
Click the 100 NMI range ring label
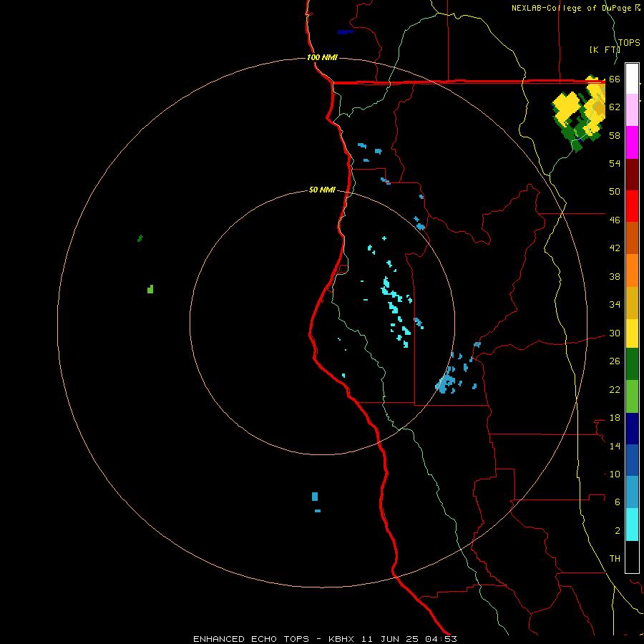(322, 57)
